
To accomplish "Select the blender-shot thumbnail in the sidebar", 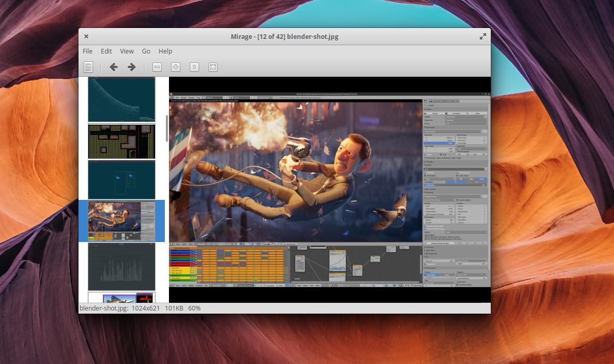I will [121, 220].
